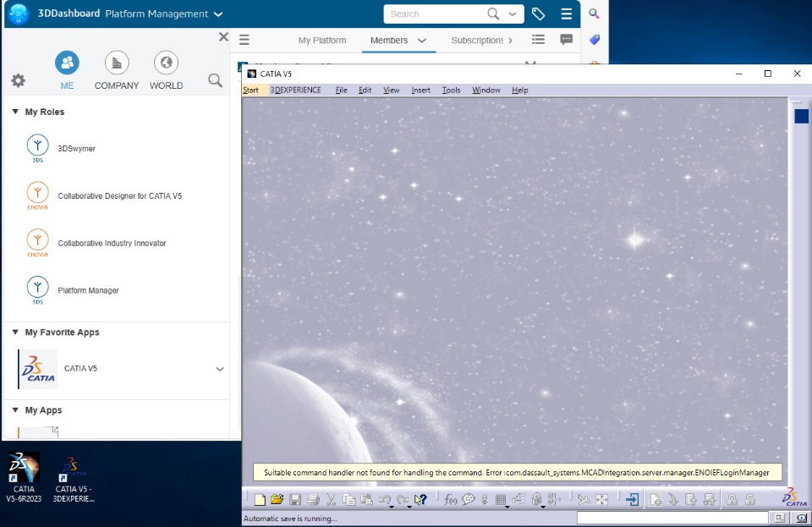Screen dimensions: 812x527
Task: Close the ME side panel
Action: pyautogui.click(x=223, y=36)
